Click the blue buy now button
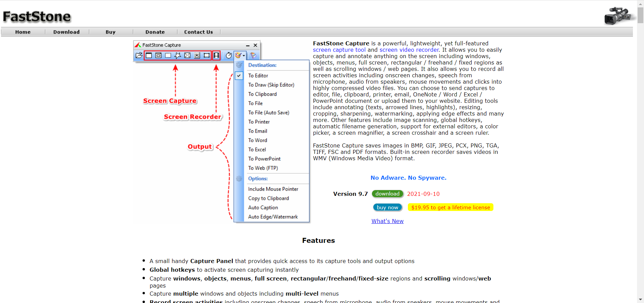Viewport: 644px width, 303px height. point(387,207)
